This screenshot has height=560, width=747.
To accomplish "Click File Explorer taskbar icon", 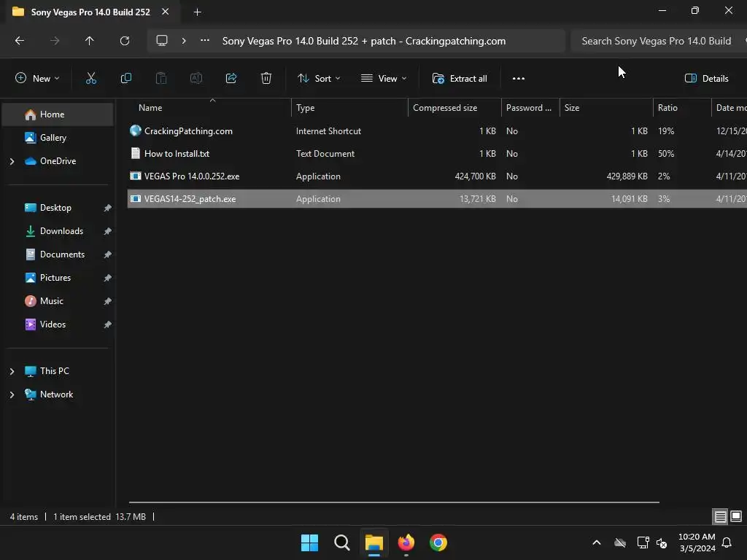I will point(374,542).
